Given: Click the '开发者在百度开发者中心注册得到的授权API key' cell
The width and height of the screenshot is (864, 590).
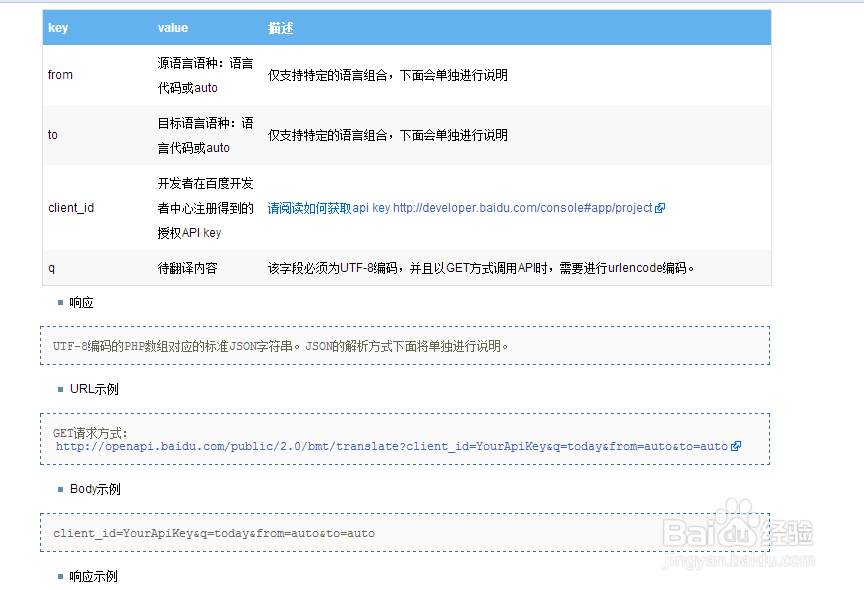Looking at the screenshot, I should [x=205, y=208].
